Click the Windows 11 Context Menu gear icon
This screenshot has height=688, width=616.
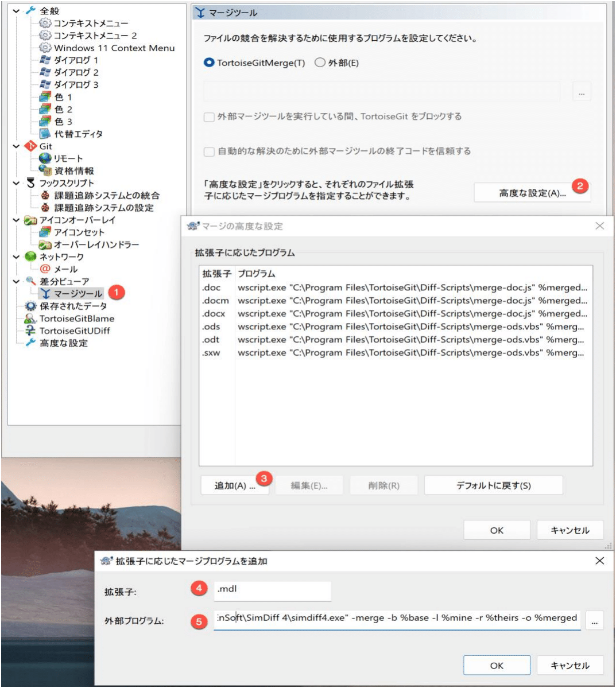click(x=45, y=48)
